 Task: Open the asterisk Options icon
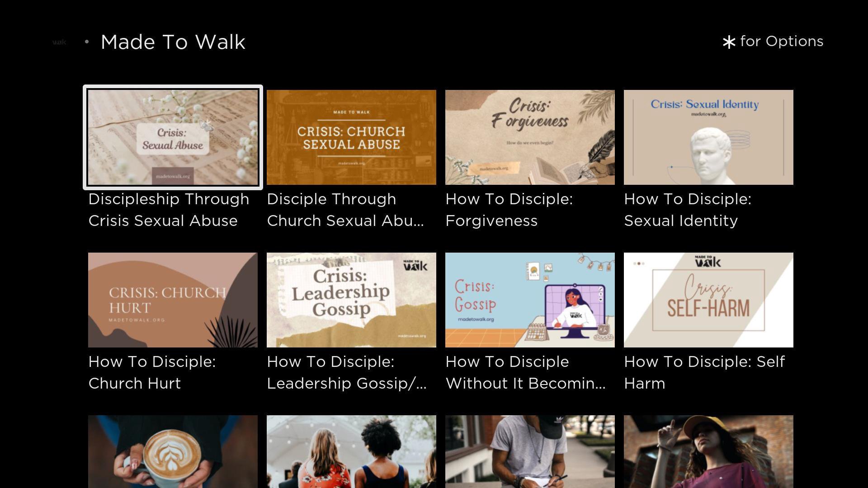point(728,42)
